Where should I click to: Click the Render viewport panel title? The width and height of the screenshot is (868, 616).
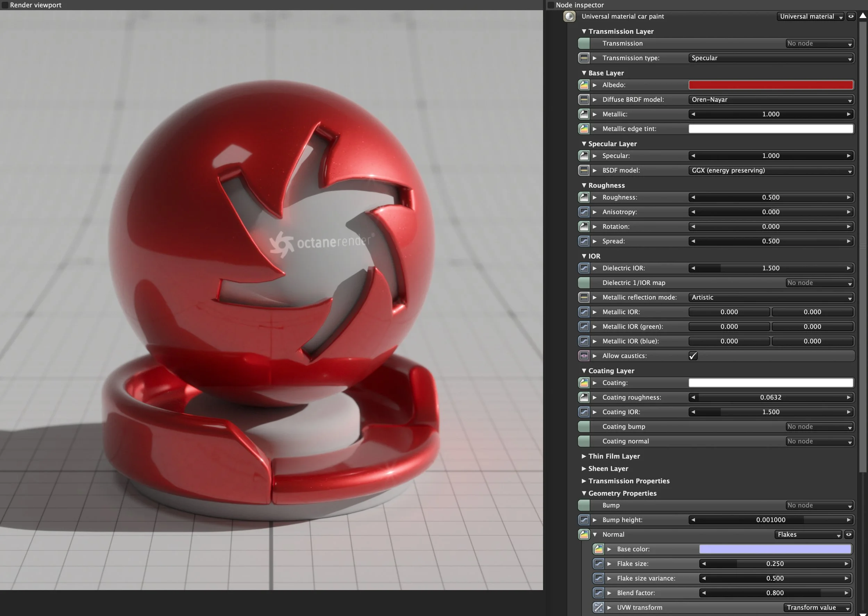[35, 5]
